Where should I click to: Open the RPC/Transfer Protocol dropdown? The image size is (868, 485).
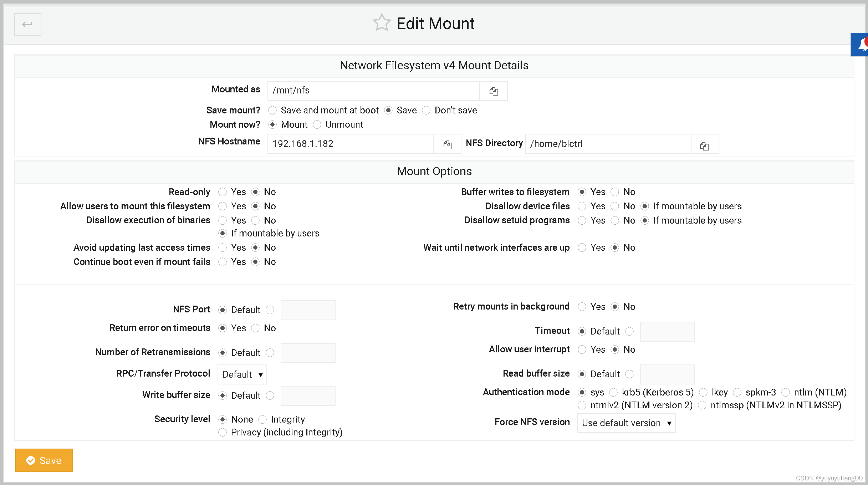pos(242,374)
